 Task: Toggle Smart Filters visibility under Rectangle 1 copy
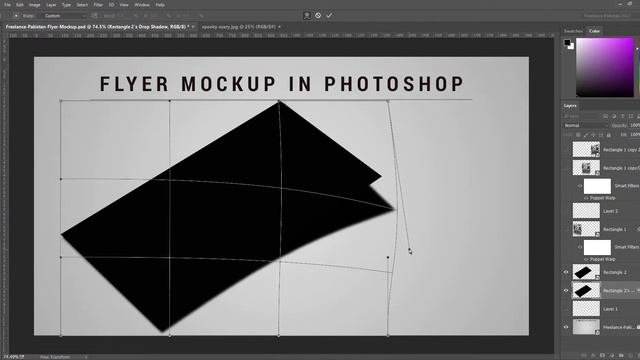click(580, 186)
